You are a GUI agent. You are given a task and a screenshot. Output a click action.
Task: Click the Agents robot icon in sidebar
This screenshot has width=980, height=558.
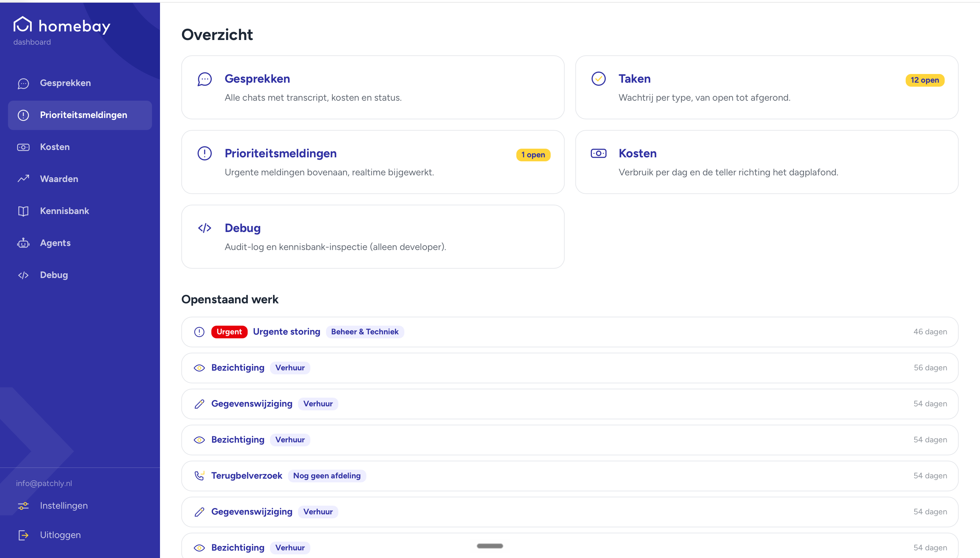(23, 243)
